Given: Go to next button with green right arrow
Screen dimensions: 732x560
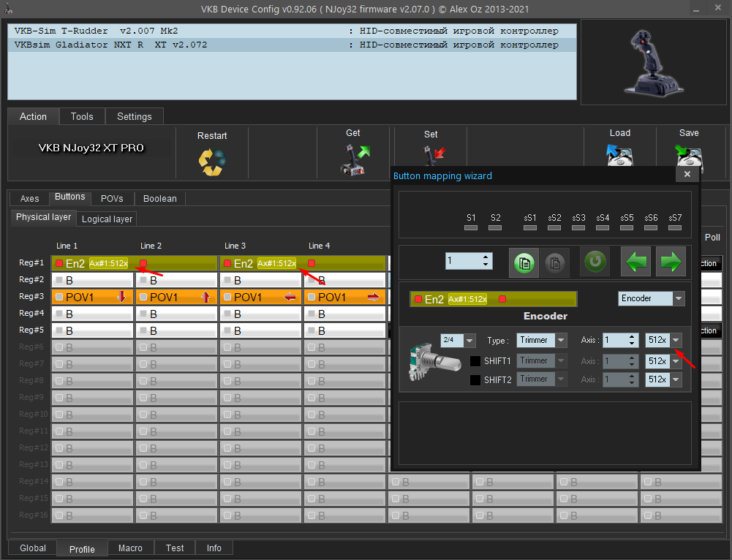Looking at the screenshot, I should pos(671,262).
